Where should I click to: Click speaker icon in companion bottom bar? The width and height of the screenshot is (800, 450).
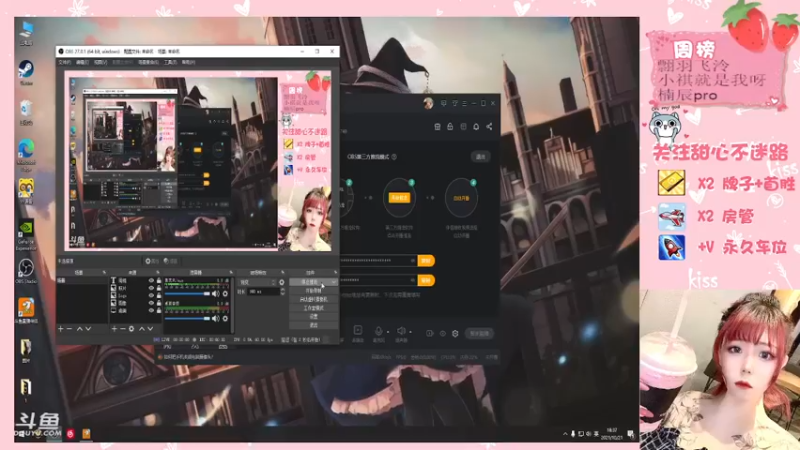[402, 331]
